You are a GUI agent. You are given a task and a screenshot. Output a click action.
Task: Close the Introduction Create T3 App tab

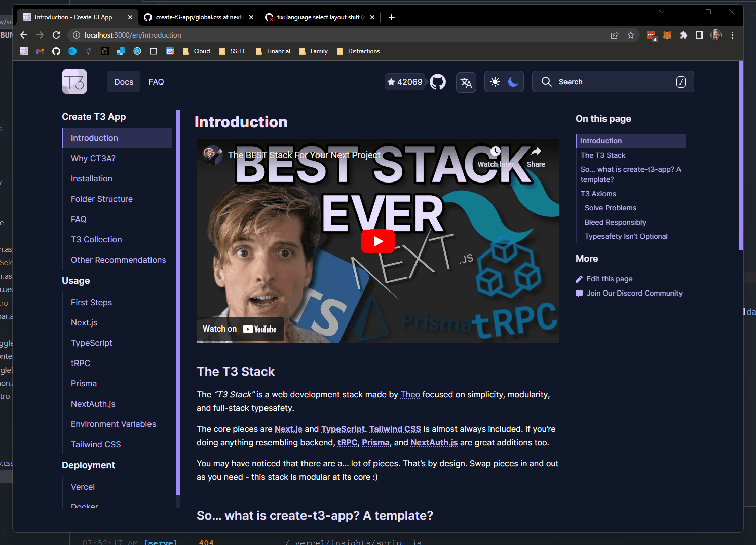click(130, 17)
